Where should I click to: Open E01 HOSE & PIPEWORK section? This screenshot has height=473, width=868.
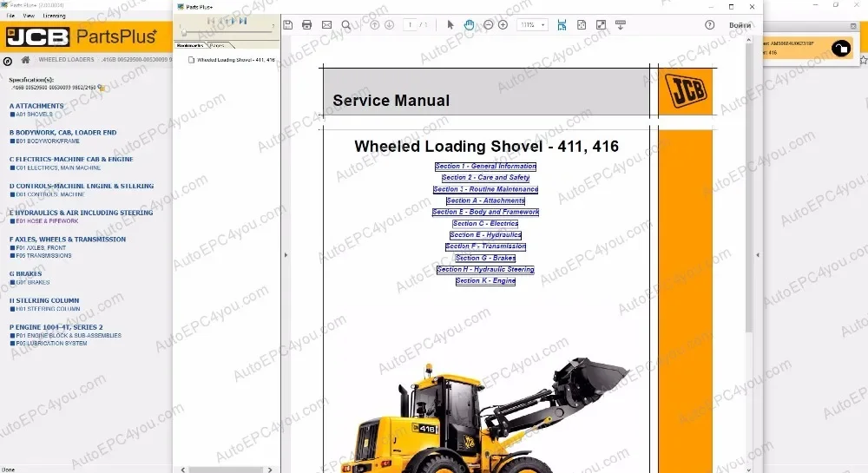pyautogui.click(x=44, y=220)
